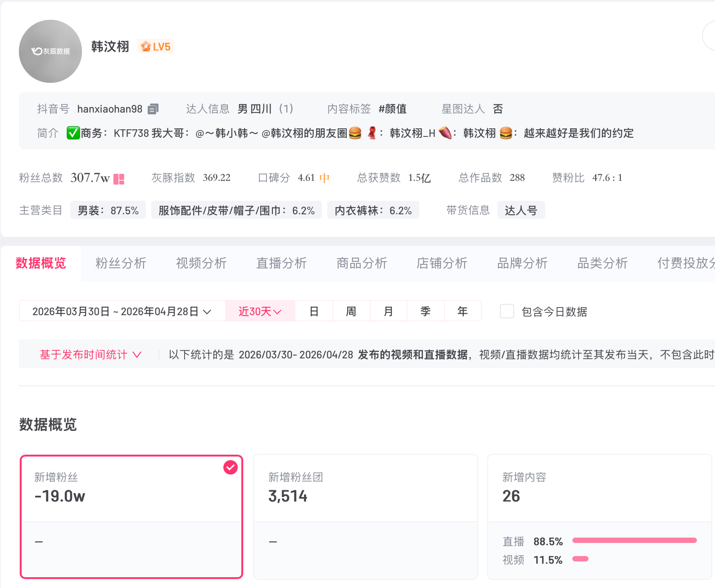Go to the 店铺分析 tab
This screenshot has width=715, height=588.
click(442, 263)
